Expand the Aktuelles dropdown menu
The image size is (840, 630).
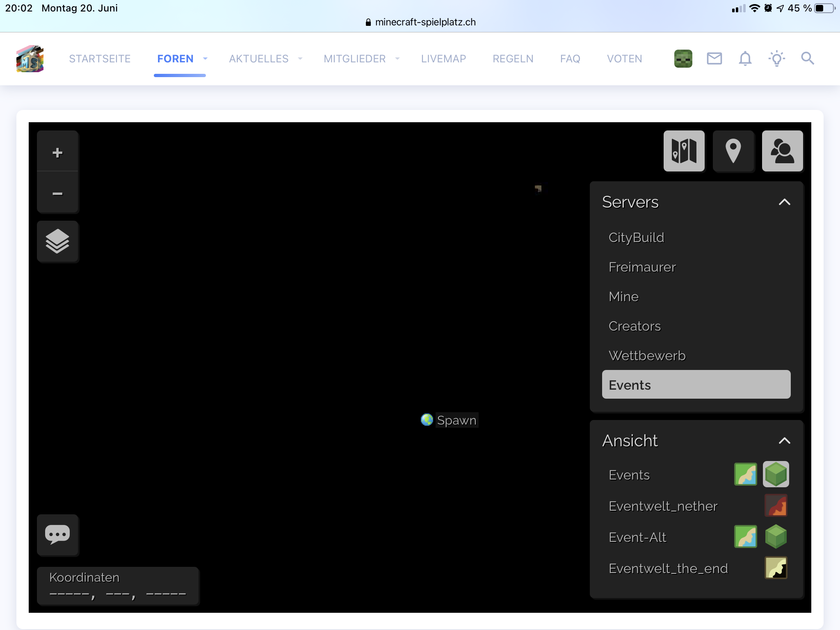pos(300,59)
